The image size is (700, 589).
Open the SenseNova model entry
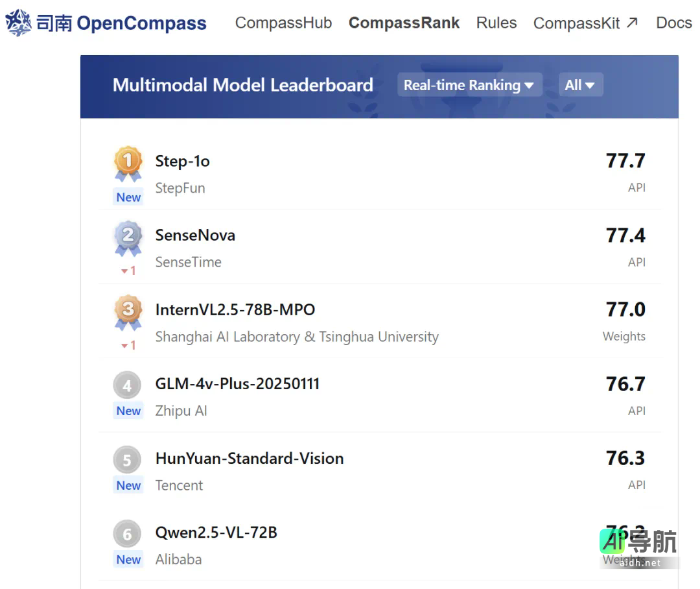pos(195,235)
